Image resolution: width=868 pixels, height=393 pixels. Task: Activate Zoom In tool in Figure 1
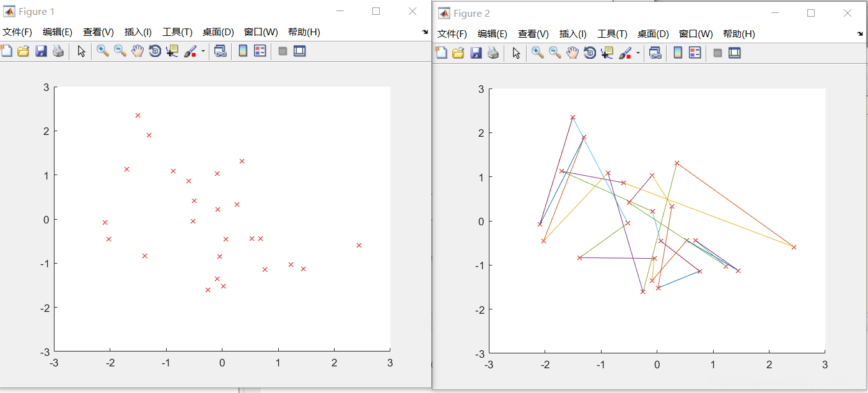click(x=103, y=51)
